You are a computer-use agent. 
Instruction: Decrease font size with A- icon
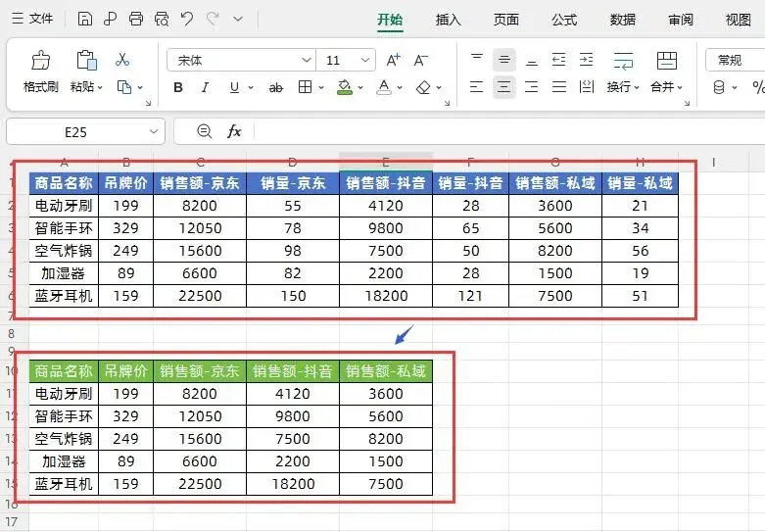click(420, 60)
